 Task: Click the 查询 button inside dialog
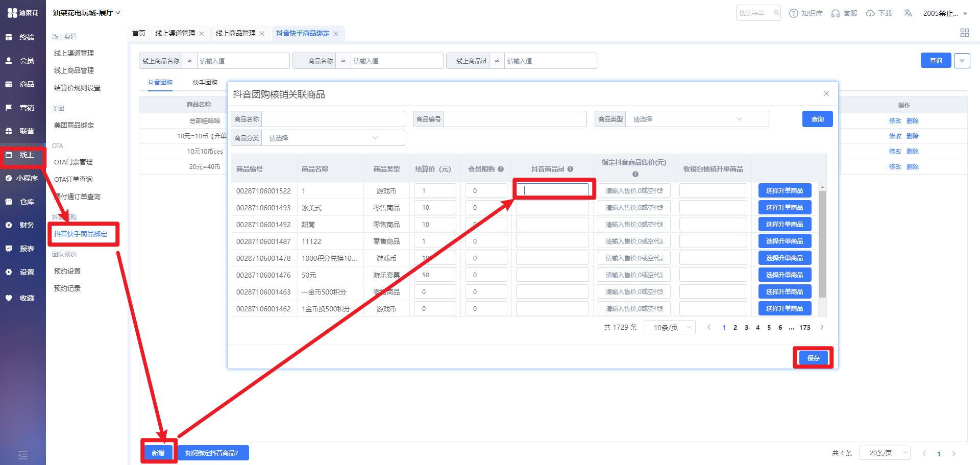point(818,119)
